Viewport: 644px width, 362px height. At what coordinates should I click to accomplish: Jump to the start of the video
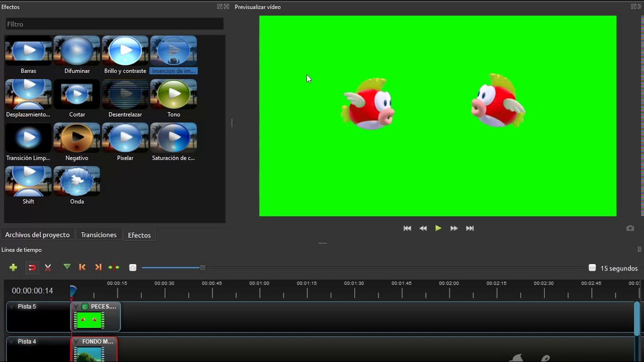point(408,228)
